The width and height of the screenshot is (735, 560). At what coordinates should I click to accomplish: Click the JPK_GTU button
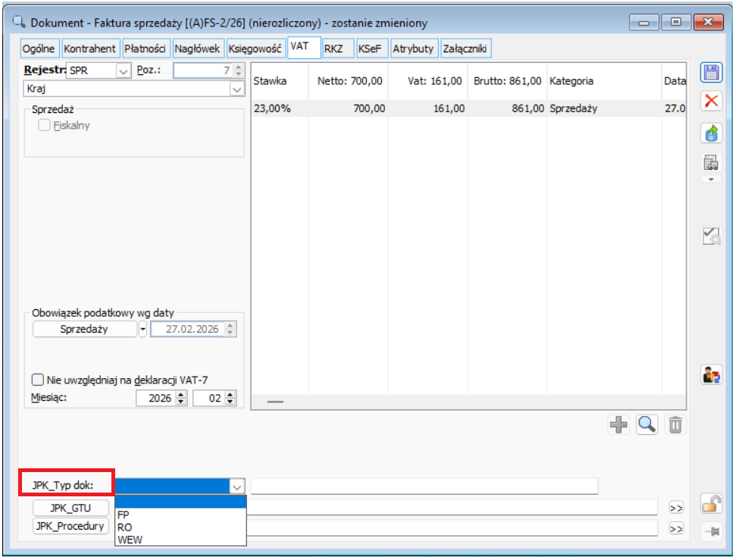pyautogui.click(x=70, y=508)
